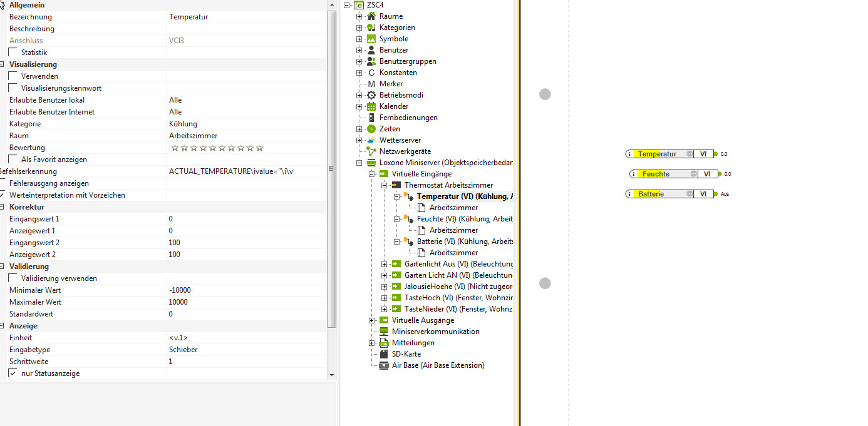Click the Kalender icon
The width and height of the screenshot is (868, 426).
click(371, 106)
